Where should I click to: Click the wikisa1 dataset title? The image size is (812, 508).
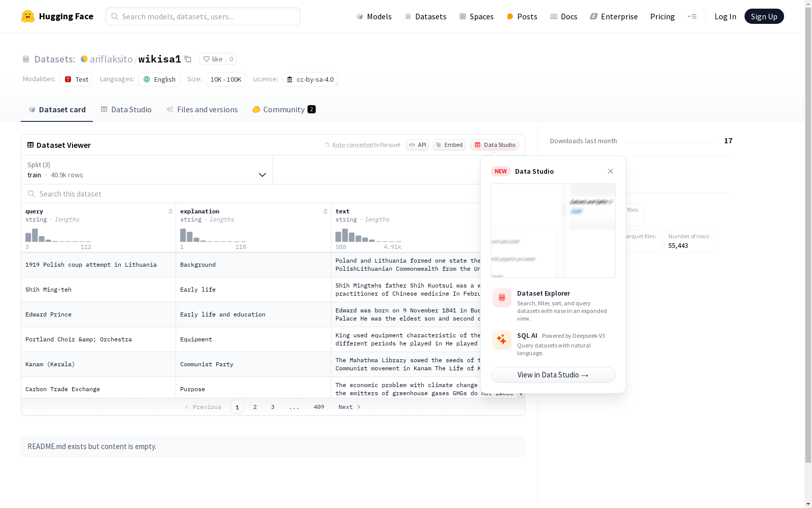point(160,59)
